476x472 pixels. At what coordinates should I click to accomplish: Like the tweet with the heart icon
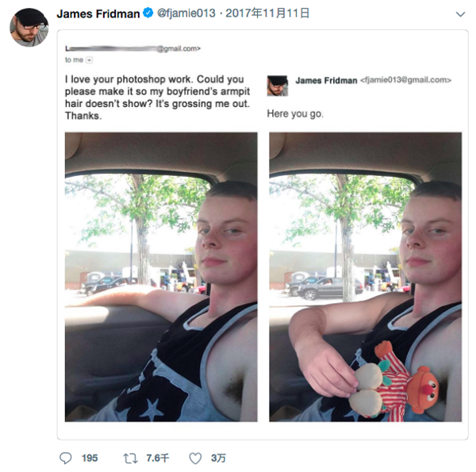[x=195, y=458]
